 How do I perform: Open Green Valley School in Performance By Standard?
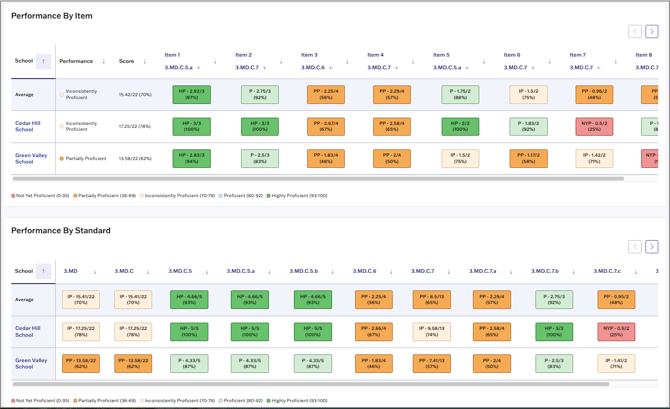[31, 363]
